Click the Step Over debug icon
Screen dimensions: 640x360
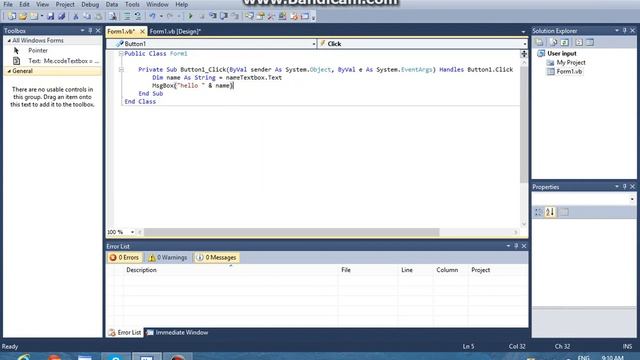click(224, 16)
